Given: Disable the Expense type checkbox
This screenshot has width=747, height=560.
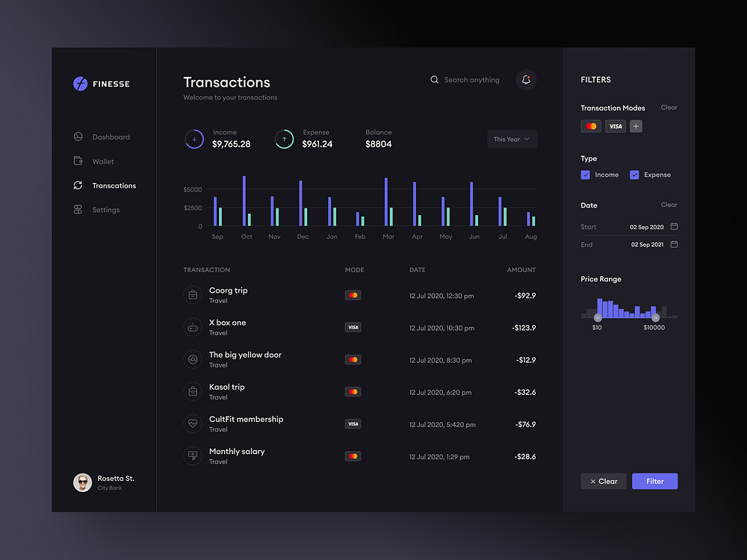Looking at the screenshot, I should (634, 174).
